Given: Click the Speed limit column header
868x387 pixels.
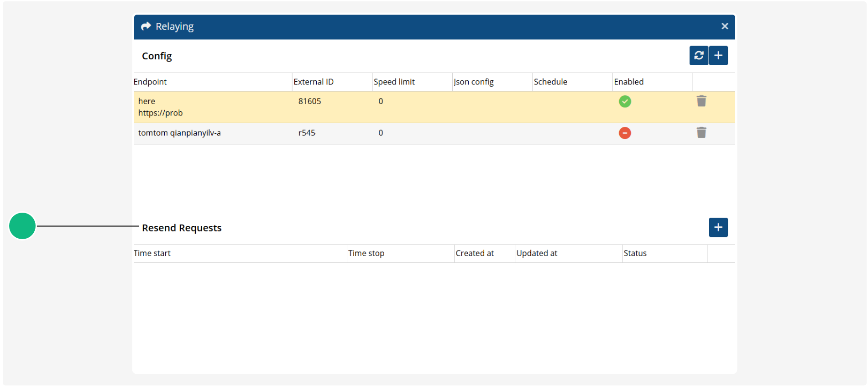Looking at the screenshot, I should point(394,82).
